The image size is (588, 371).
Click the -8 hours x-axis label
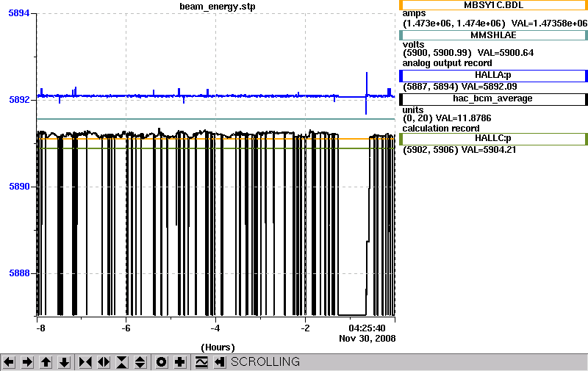[x=41, y=328]
